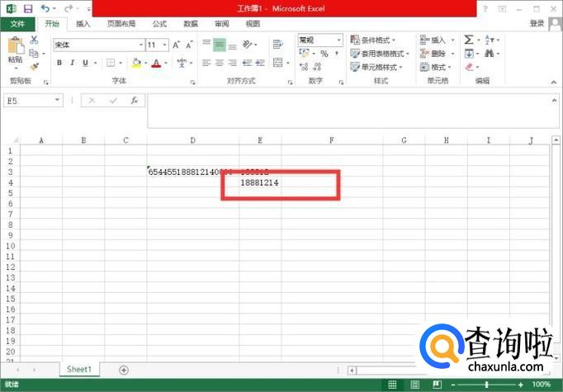Click the 登录 sign-in link
The image size is (563, 392).
[537, 23]
